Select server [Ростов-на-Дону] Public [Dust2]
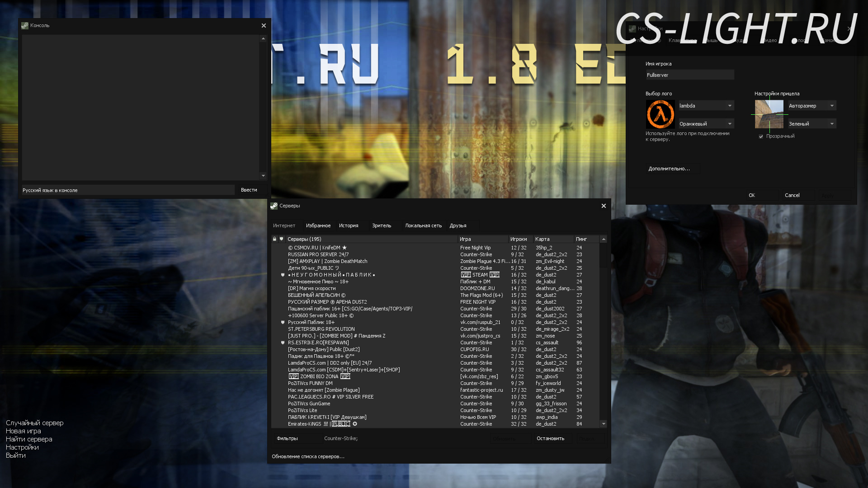 pyautogui.click(x=435, y=349)
